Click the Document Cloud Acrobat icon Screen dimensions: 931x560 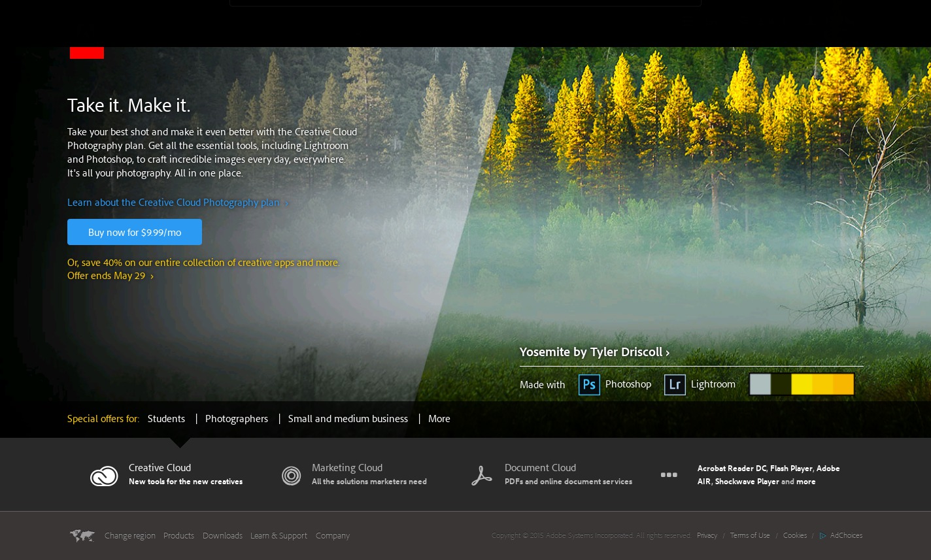481,476
